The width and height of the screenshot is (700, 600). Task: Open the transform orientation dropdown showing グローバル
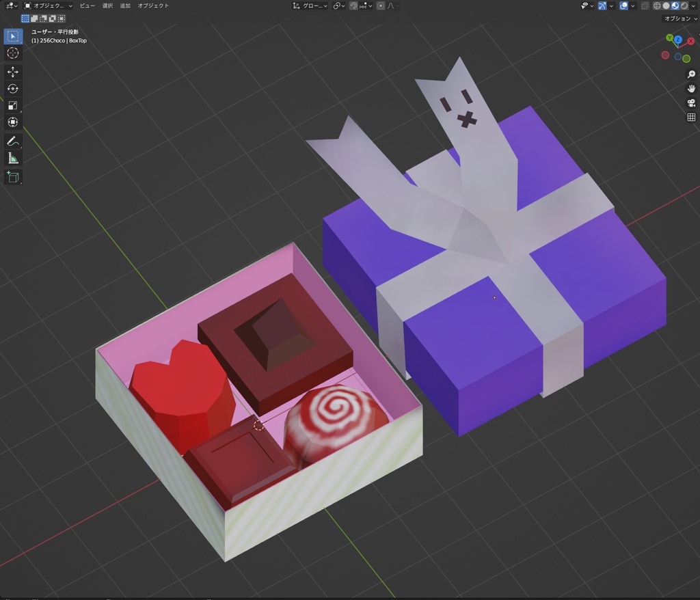(x=311, y=5)
